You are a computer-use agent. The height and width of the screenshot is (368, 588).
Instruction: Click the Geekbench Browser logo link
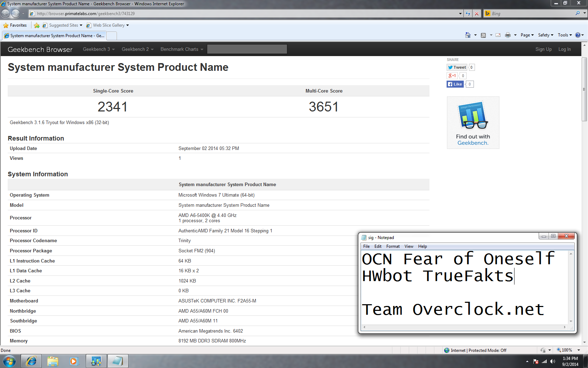pyautogui.click(x=40, y=49)
